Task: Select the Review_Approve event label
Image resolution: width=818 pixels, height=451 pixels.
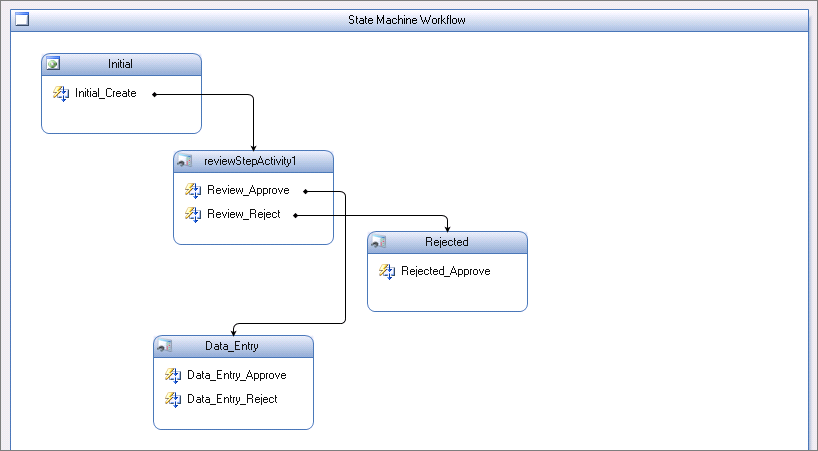Action: point(248,190)
